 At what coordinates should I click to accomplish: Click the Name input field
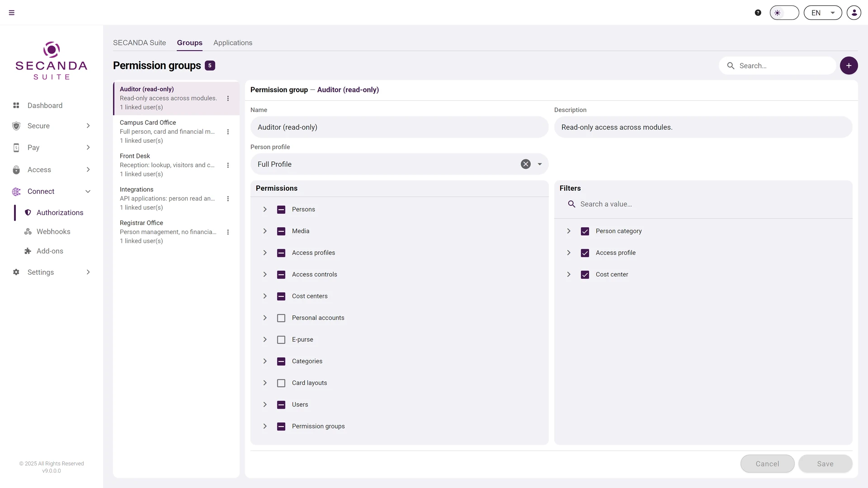(x=399, y=127)
